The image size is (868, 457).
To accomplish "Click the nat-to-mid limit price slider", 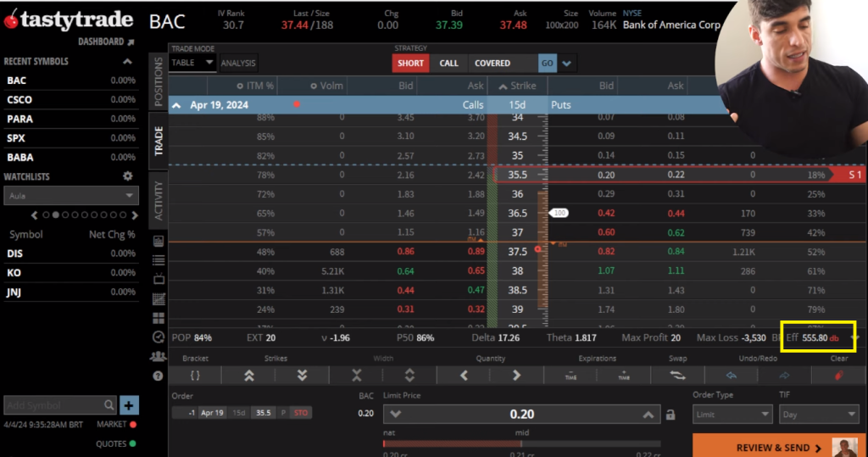I will (x=521, y=443).
